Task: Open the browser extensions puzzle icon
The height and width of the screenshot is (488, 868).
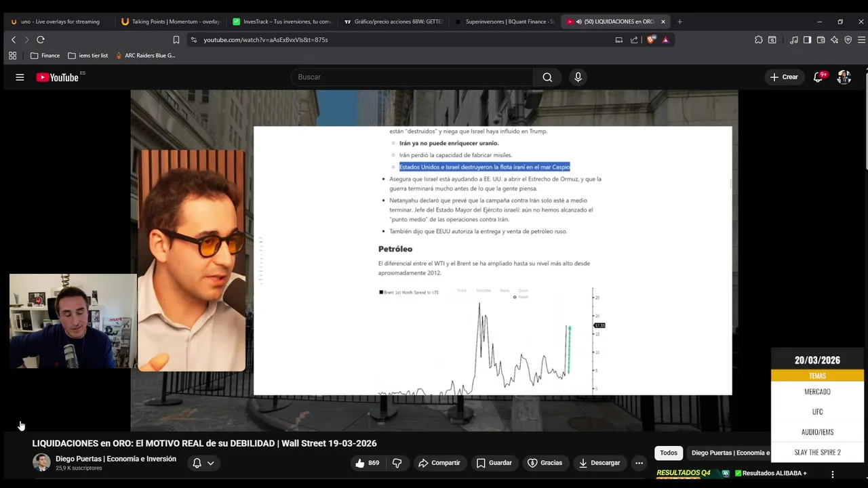Action: click(x=758, y=40)
